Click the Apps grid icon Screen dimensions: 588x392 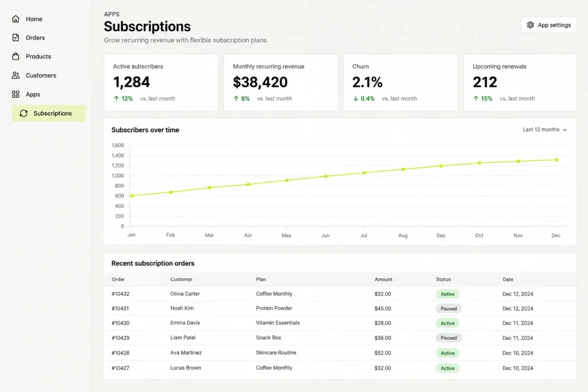16,94
